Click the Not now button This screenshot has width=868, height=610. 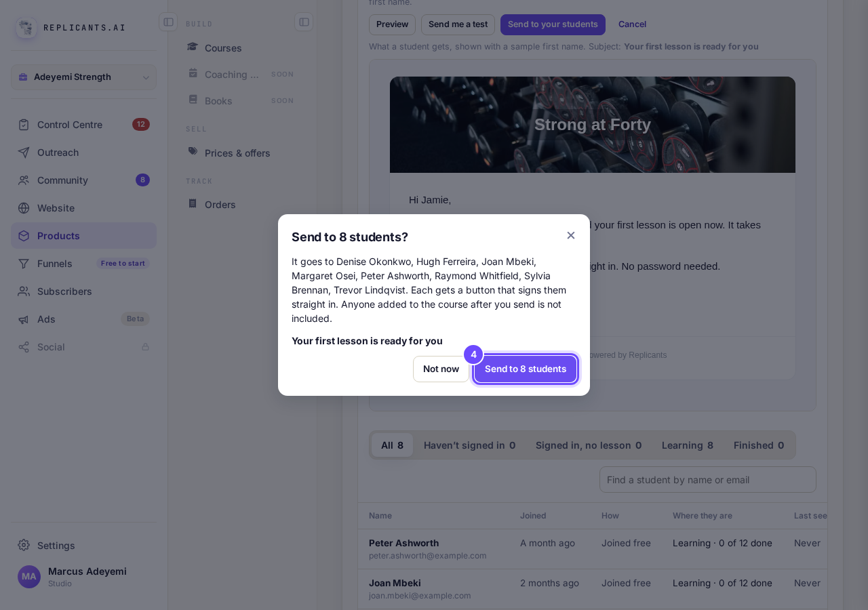[441, 369]
